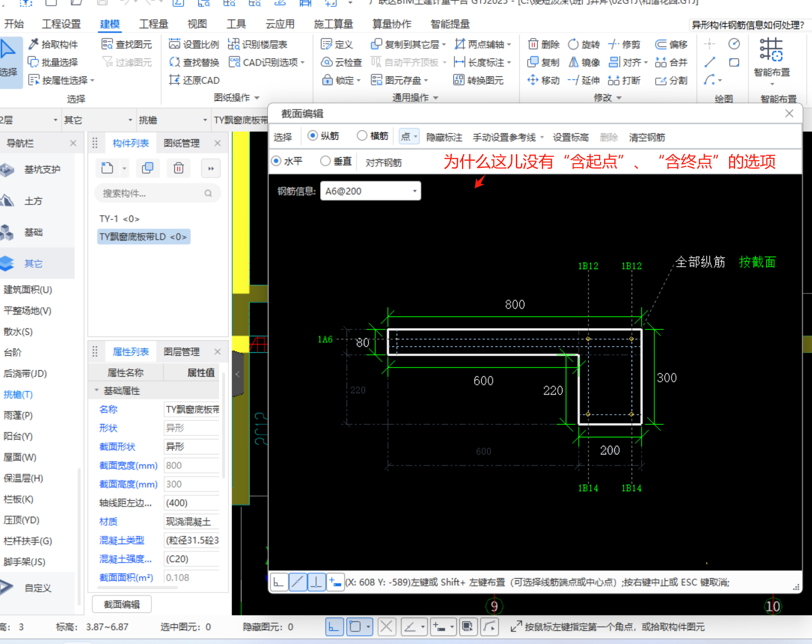The width and height of the screenshot is (812, 644).
Task: Select the 旋转 rotate tool
Action: pos(584,44)
